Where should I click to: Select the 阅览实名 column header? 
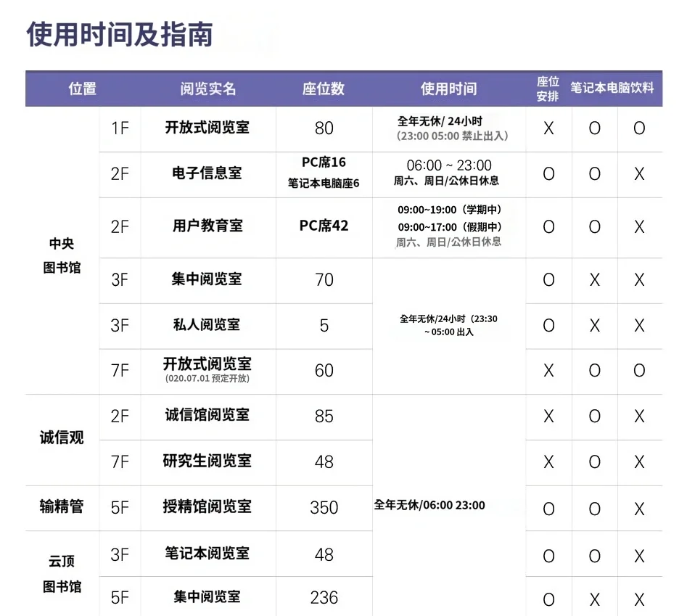[207, 88]
